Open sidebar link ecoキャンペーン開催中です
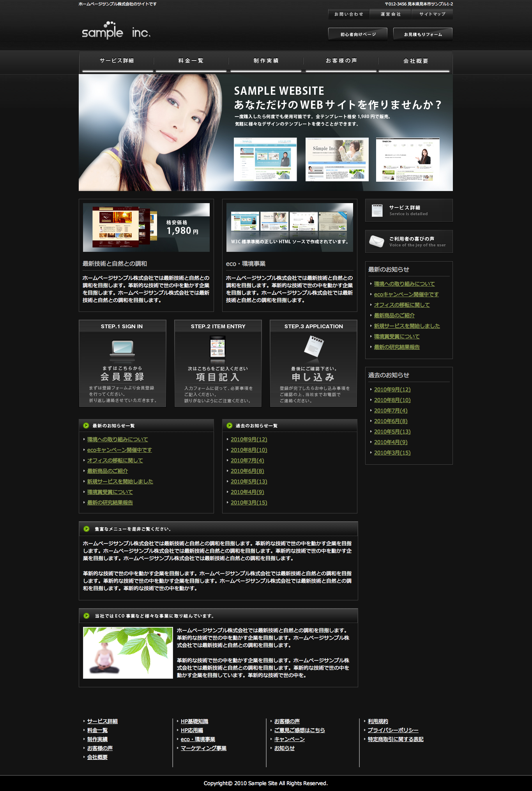 pyautogui.click(x=406, y=294)
